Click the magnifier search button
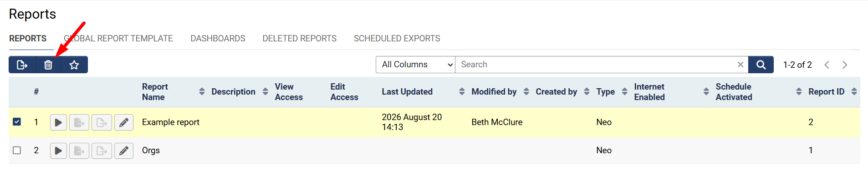Image resolution: width=868 pixels, height=176 pixels. [761, 65]
